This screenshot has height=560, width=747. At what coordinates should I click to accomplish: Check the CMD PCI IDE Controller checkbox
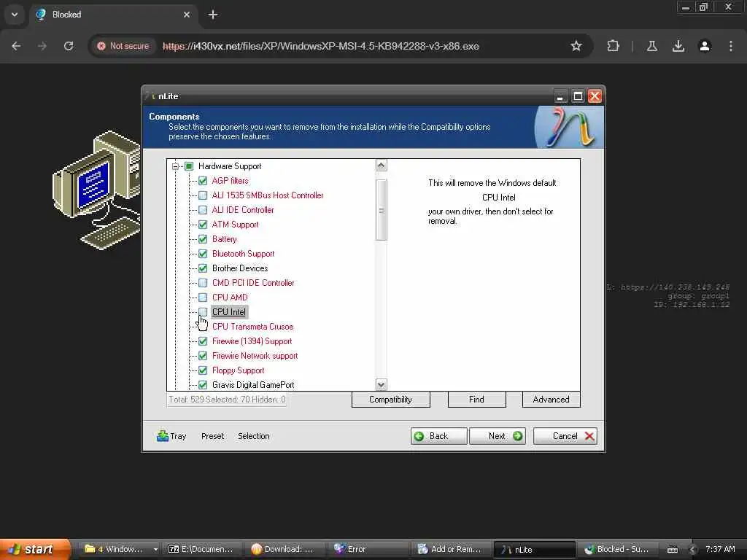click(203, 283)
